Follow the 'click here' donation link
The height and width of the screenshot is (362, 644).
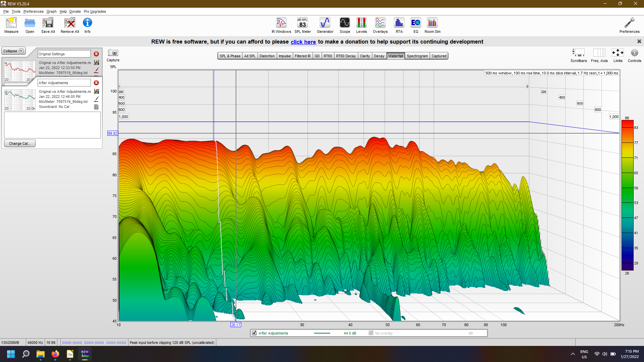(303, 42)
